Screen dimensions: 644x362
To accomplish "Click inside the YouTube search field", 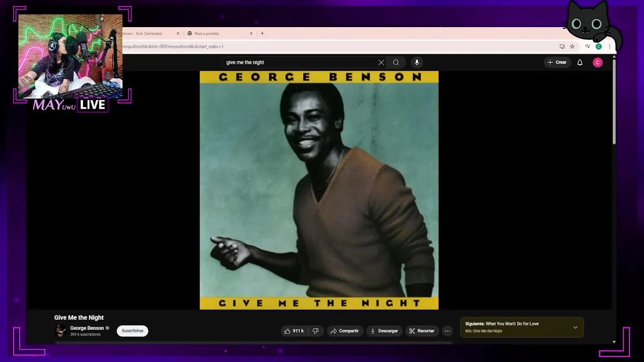I will [300, 62].
